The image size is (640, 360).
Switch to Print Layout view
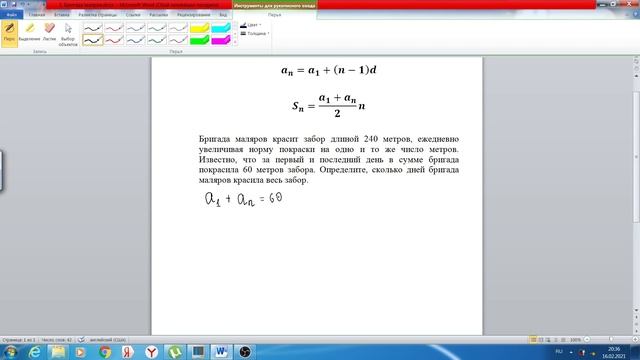tap(533, 340)
